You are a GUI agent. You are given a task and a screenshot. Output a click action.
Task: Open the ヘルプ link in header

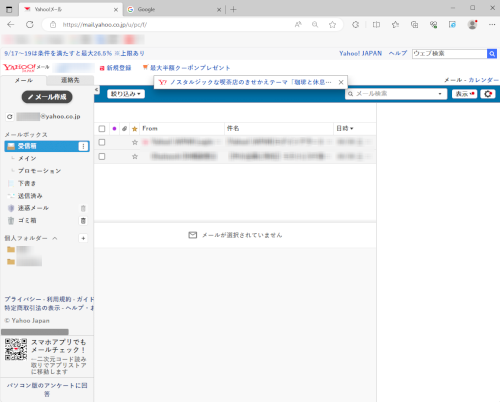click(x=398, y=53)
